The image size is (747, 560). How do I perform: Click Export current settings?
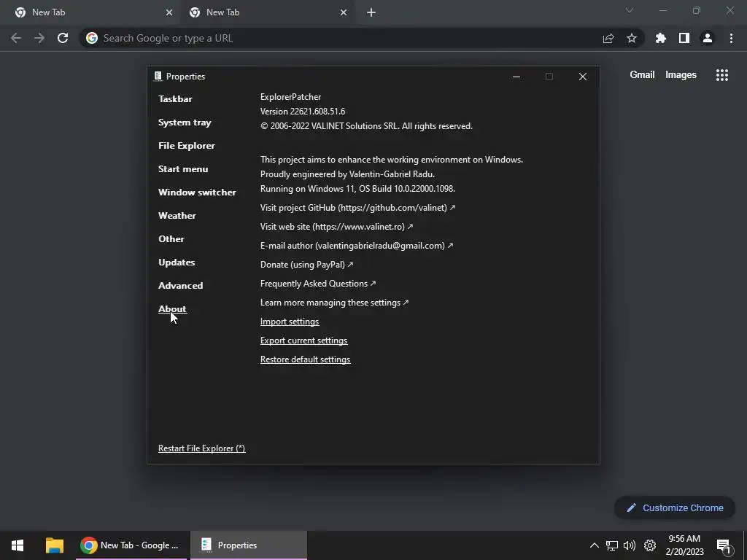[303, 341]
